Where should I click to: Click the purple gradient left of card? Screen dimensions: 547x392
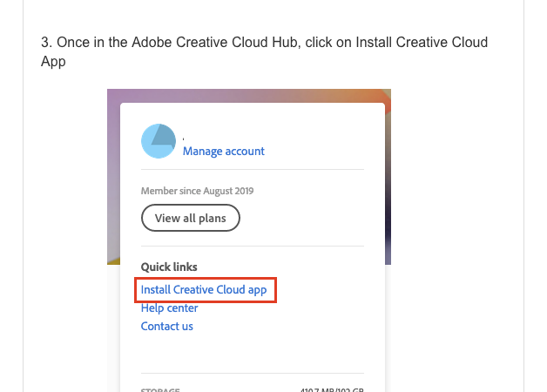coord(113,174)
